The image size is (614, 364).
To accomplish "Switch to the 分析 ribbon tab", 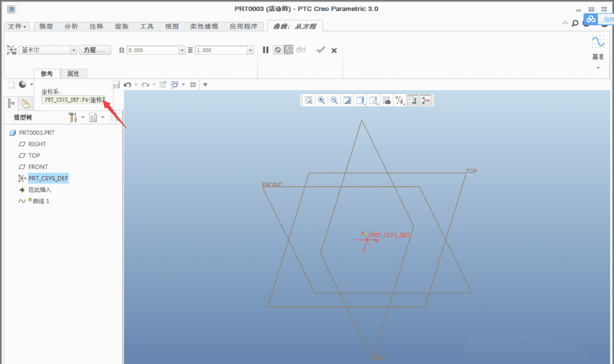I will pyautogui.click(x=71, y=26).
